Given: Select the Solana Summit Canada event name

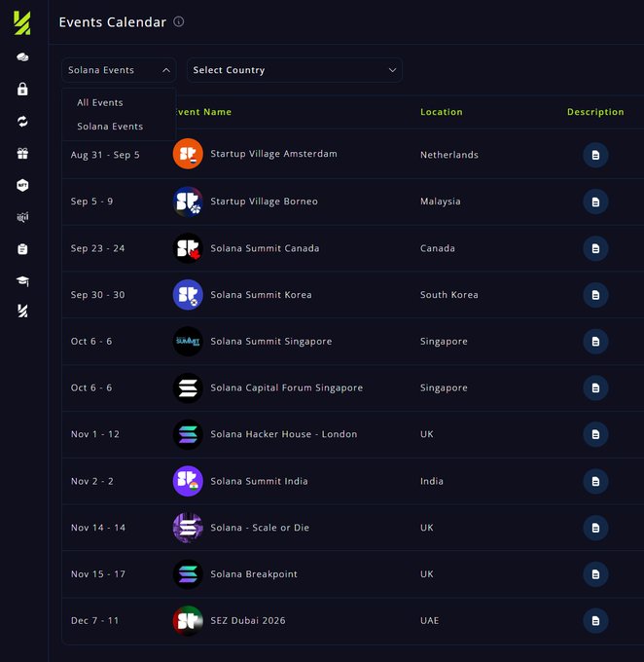Looking at the screenshot, I should pos(265,248).
